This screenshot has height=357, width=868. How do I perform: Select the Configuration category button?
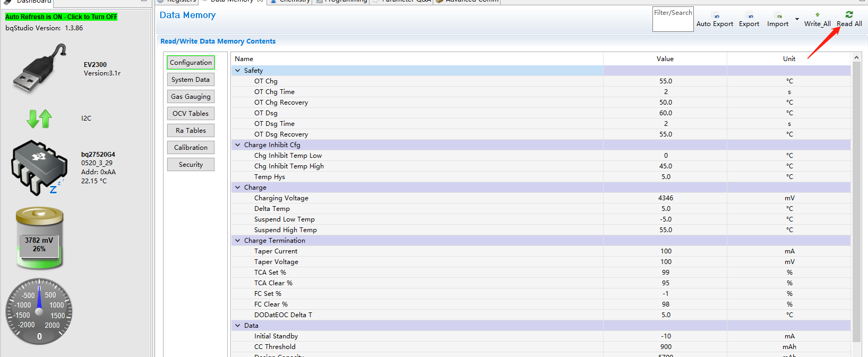pyautogui.click(x=191, y=63)
